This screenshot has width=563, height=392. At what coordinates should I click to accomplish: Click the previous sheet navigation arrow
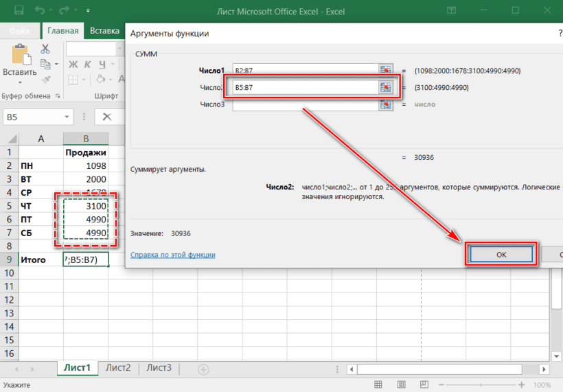[x=16, y=369]
